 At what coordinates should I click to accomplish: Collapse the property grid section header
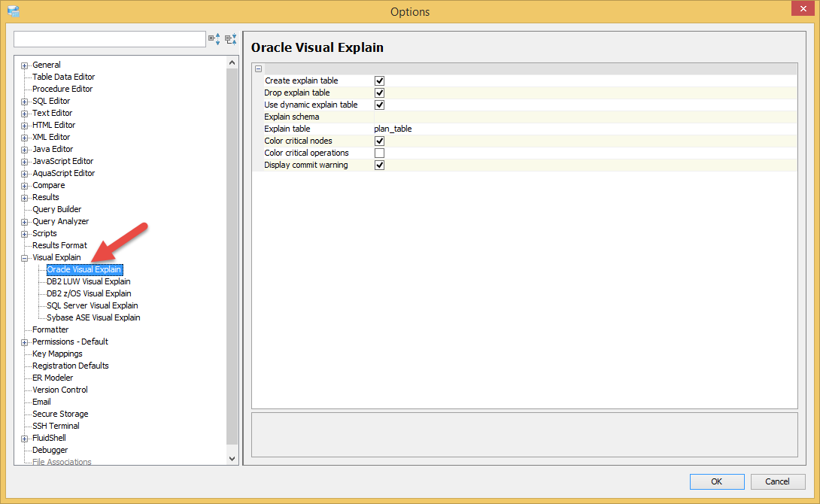pyautogui.click(x=258, y=68)
